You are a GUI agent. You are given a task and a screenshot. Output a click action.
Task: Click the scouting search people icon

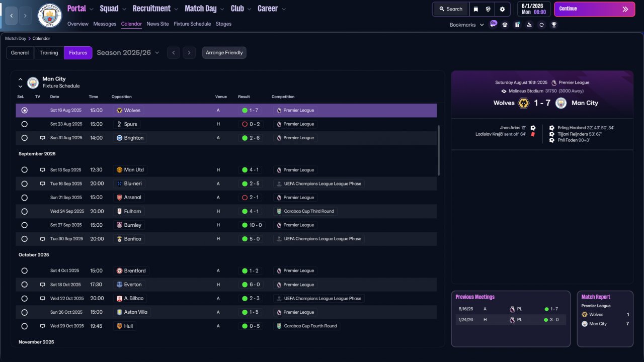point(529,25)
